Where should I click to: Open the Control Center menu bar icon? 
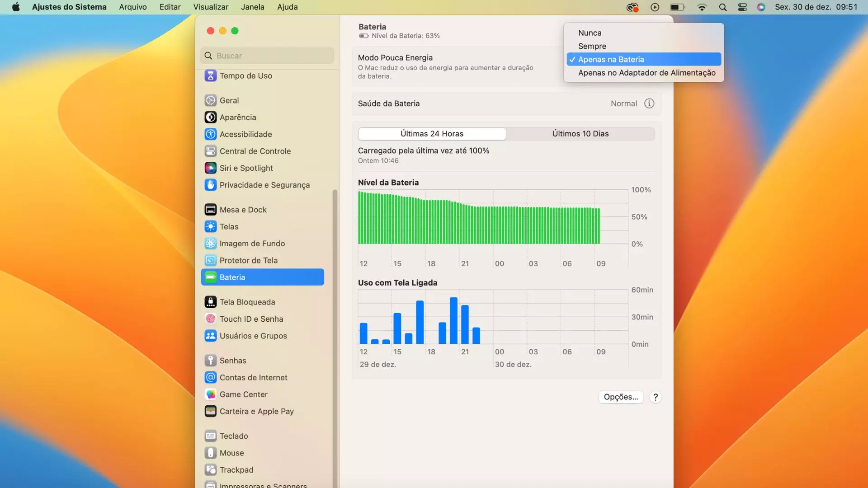pyautogui.click(x=742, y=7)
